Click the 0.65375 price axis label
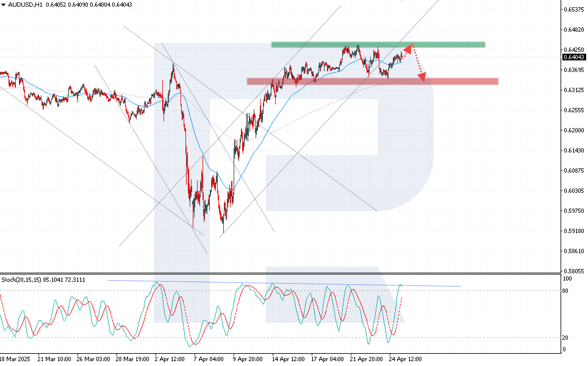588x366 pixels. [x=574, y=10]
